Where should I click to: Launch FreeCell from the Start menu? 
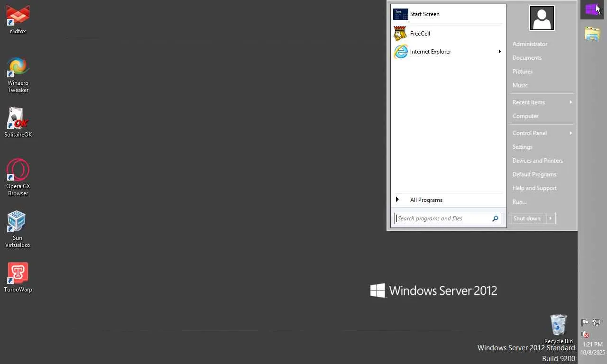coord(448,34)
